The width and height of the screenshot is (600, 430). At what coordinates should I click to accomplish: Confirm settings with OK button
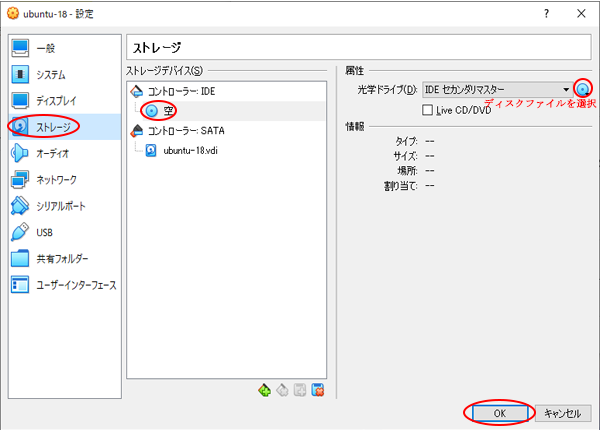coord(500,413)
